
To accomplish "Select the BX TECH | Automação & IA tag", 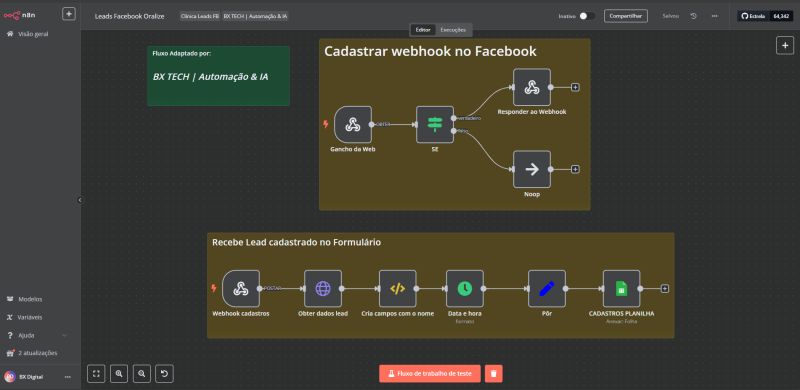I will (255, 16).
